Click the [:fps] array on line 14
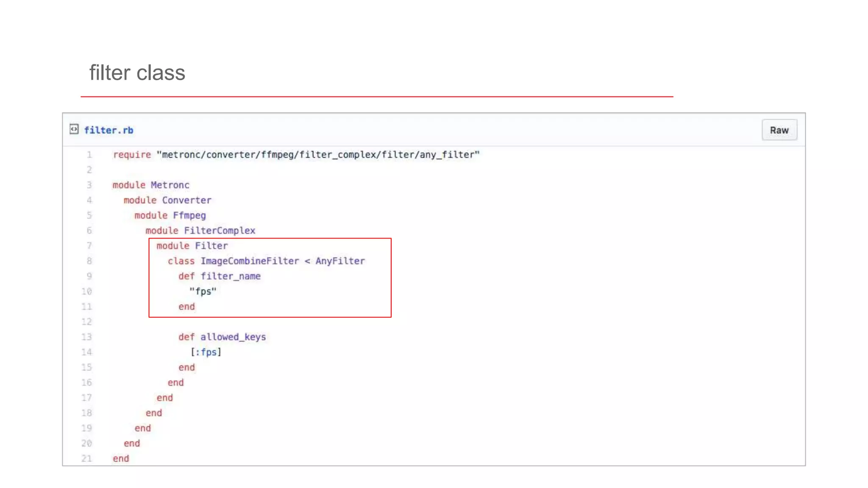 pyautogui.click(x=206, y=352)
